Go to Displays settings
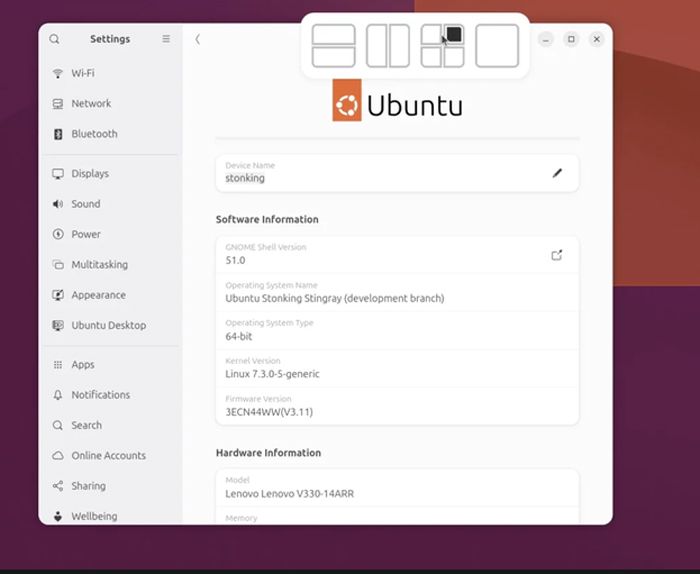 tap(112, 173)
